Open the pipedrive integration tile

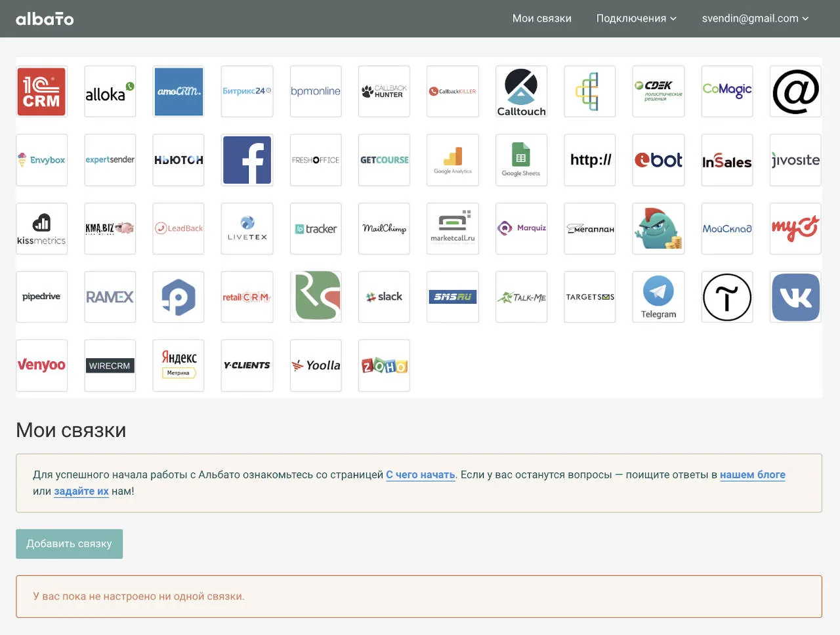point(41,297)
